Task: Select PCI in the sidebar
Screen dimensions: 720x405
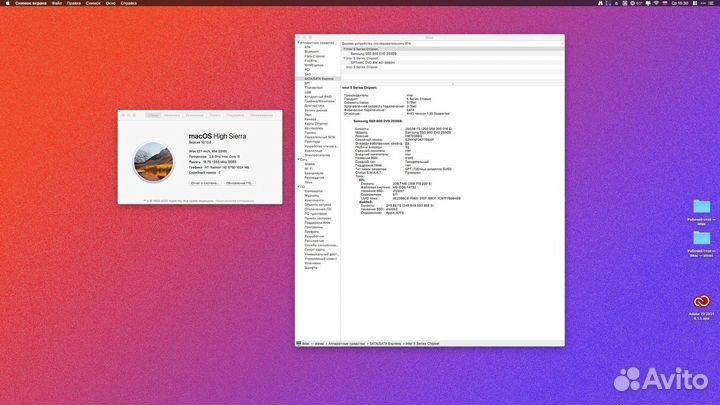Action: pos(307,70)
